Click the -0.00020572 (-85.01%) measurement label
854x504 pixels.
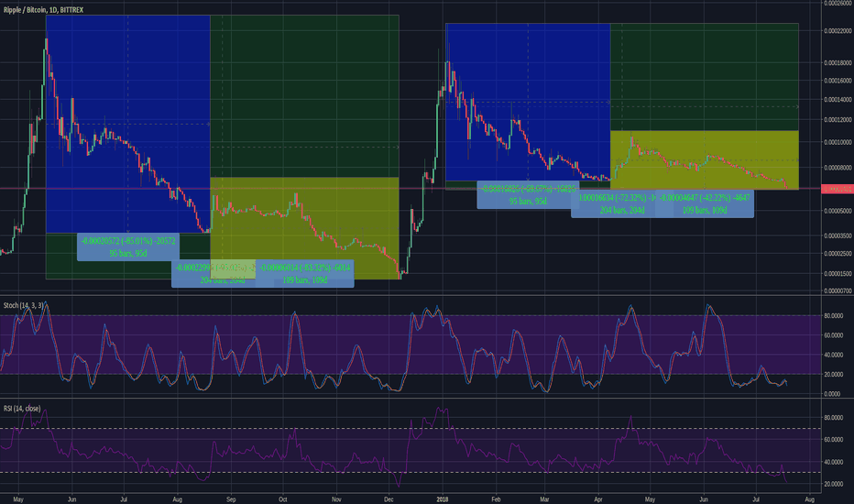tap(128, 247)
